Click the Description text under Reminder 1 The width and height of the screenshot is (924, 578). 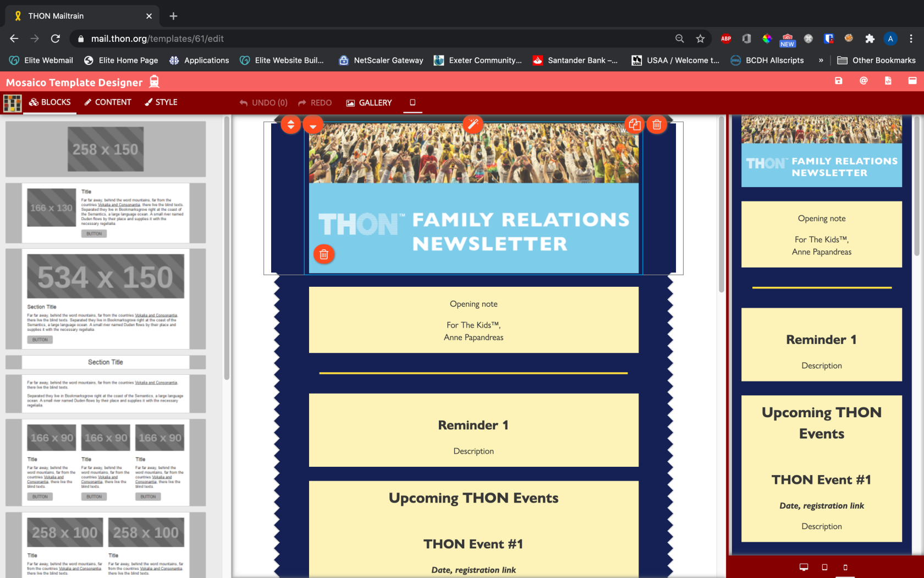point(474,451)
